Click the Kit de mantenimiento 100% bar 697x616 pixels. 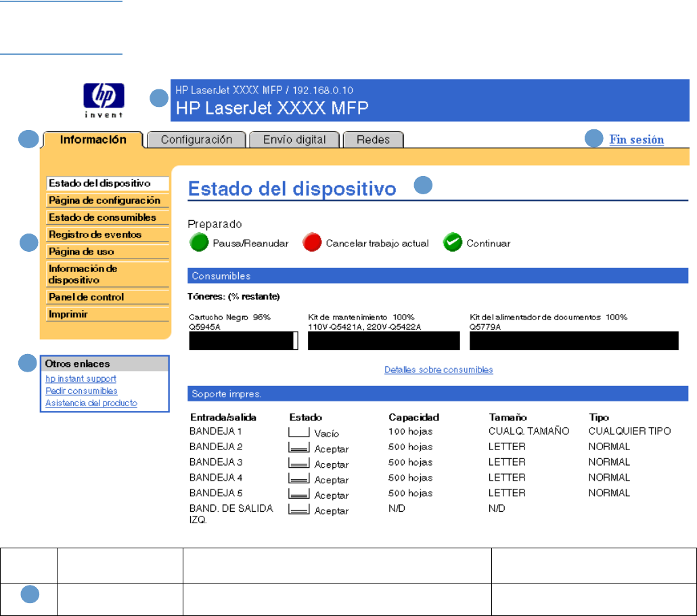[x=384, y=340]
